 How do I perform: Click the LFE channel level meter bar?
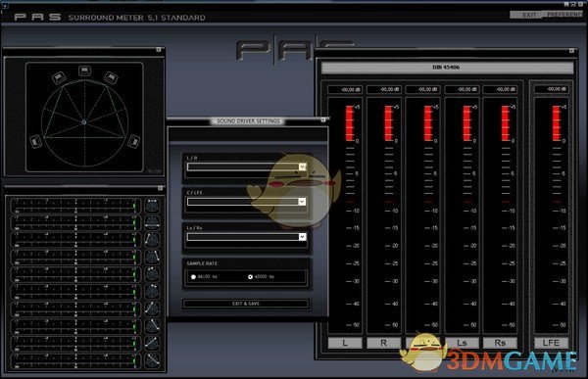coord(551,215)
